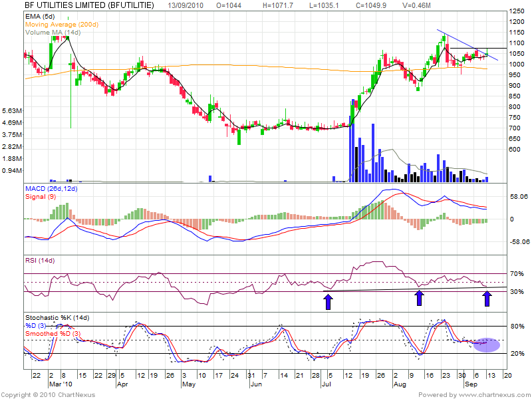The height and width of the screenshot is (399, 532).
Task: Select the purple ellipse on the Stochastic panel
Action: click(x=485, y=344)
